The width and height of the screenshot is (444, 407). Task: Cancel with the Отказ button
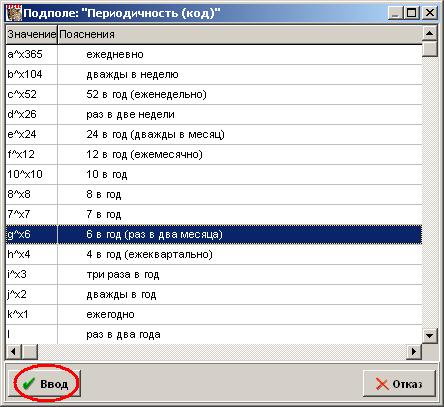tap(399, 384)
